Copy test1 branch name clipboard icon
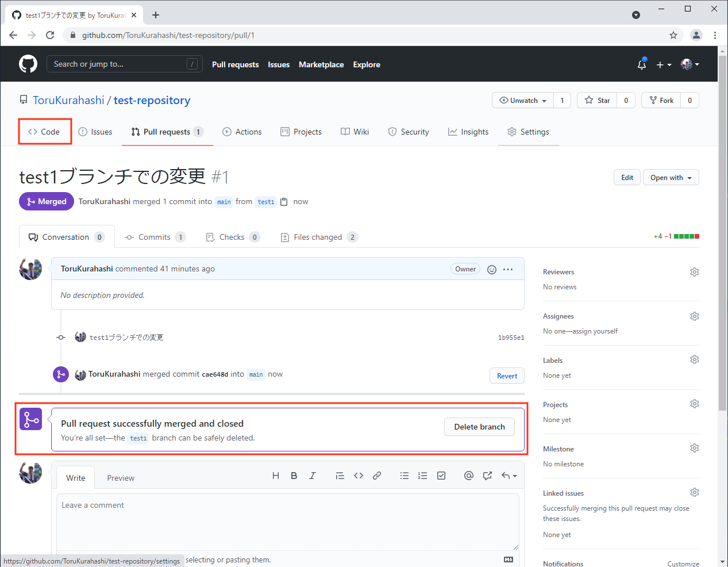 pos(284,202)
